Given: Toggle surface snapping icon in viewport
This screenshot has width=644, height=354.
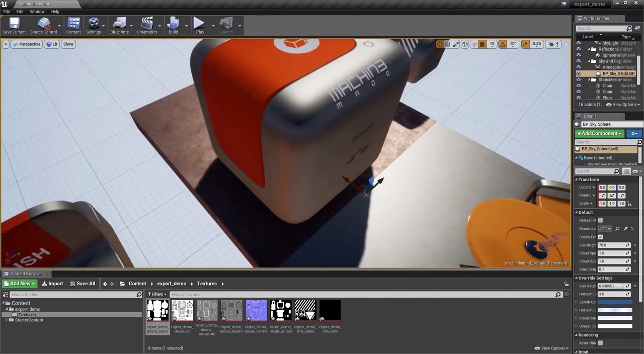Looking at the screenshot, I should [x=474, y=44].
